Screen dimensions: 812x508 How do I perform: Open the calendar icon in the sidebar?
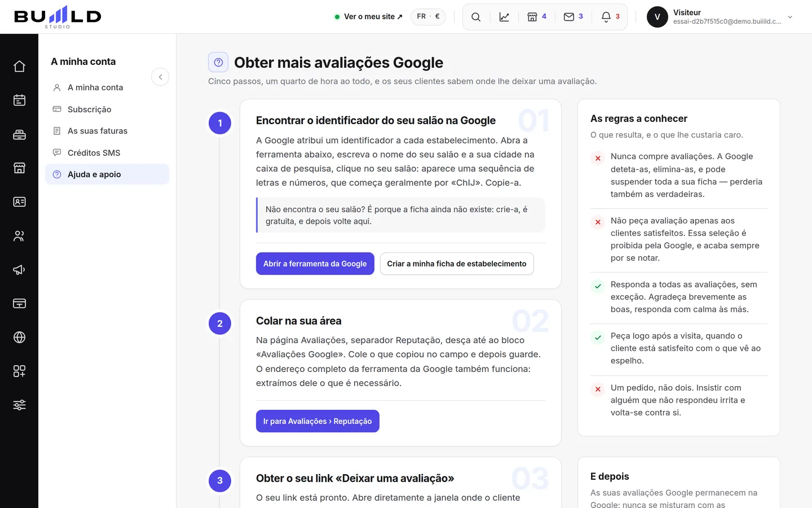[x=19, y=100]
